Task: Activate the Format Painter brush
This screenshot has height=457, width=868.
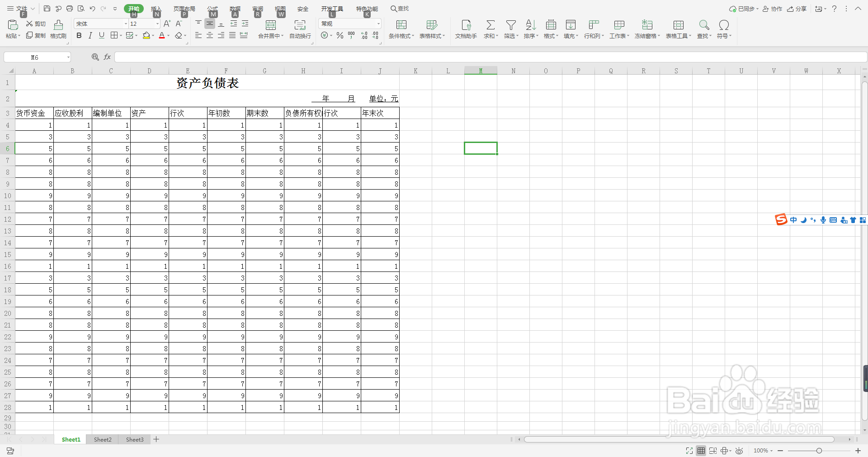Action: [x=58, y=25]
